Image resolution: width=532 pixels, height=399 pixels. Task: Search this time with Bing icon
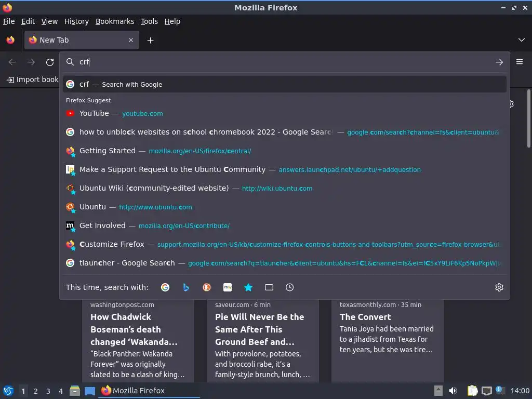(x=186, y=287)
